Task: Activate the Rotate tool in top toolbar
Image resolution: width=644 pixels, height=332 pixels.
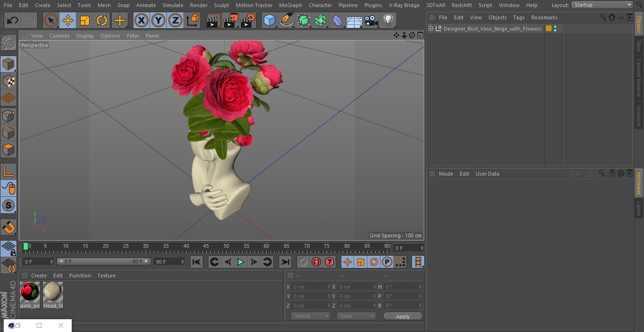Action: (102, 20)
